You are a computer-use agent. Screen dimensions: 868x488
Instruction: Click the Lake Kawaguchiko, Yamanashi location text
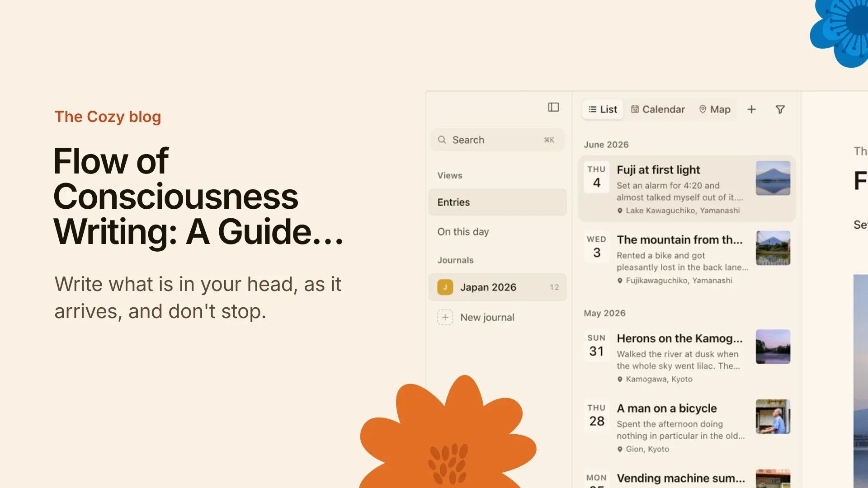click(x=683, y=211)
